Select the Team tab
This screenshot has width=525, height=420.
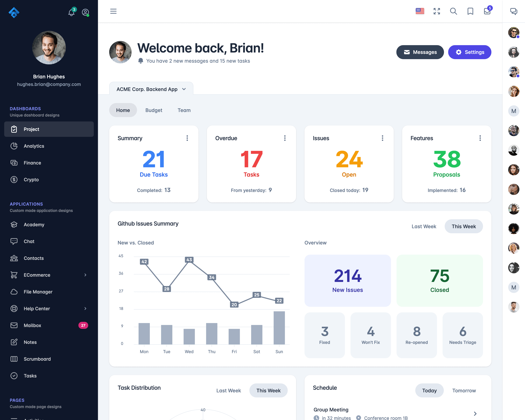point(183,110)
